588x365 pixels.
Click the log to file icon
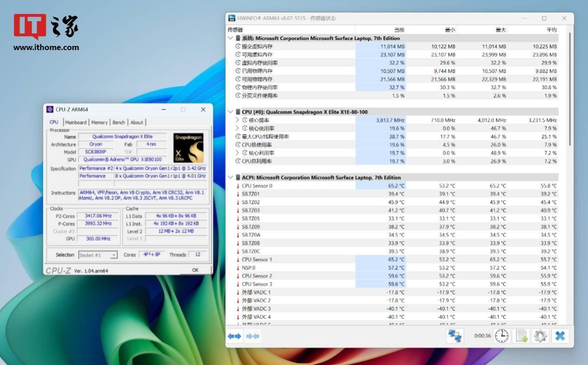pos(522,336)
